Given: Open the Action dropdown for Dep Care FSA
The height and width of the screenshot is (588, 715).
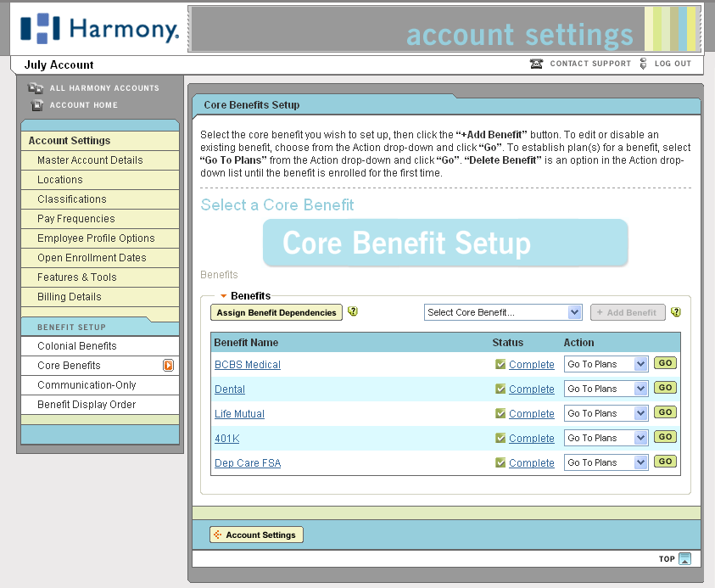Looking at the screenshot, I should coord(606,462).
